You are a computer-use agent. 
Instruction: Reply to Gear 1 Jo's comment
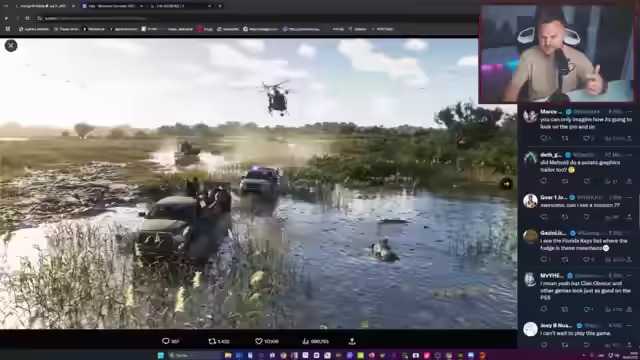[544, 217]
